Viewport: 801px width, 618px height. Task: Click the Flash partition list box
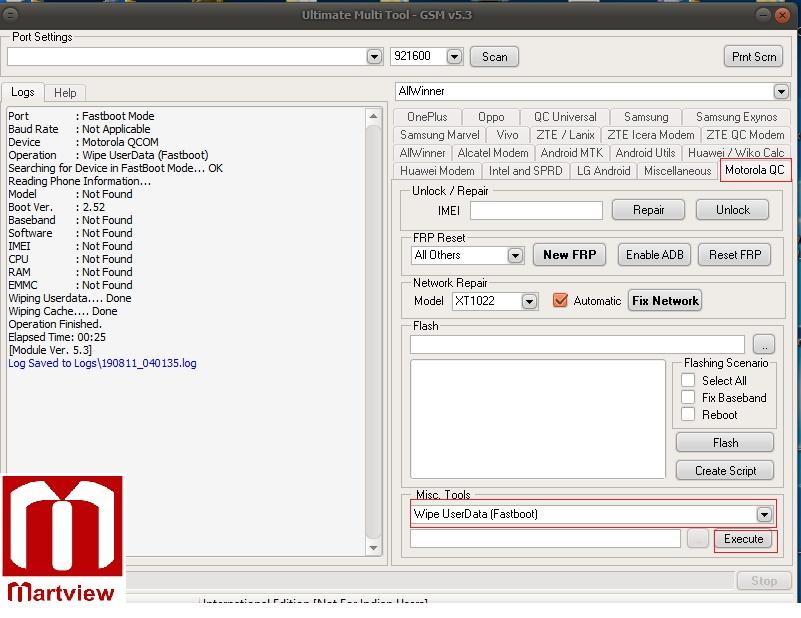click(x=537, y=419)
